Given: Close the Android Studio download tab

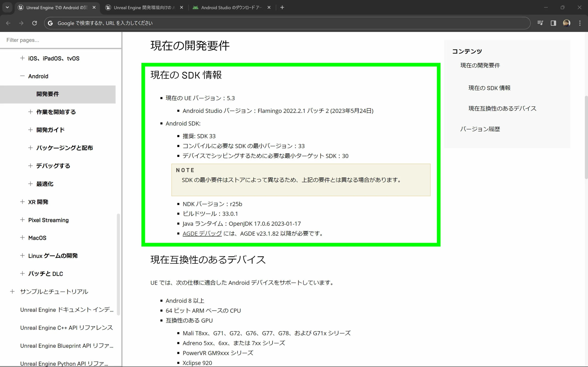Looking at the screenshot, I should click(x=269, y=8).
